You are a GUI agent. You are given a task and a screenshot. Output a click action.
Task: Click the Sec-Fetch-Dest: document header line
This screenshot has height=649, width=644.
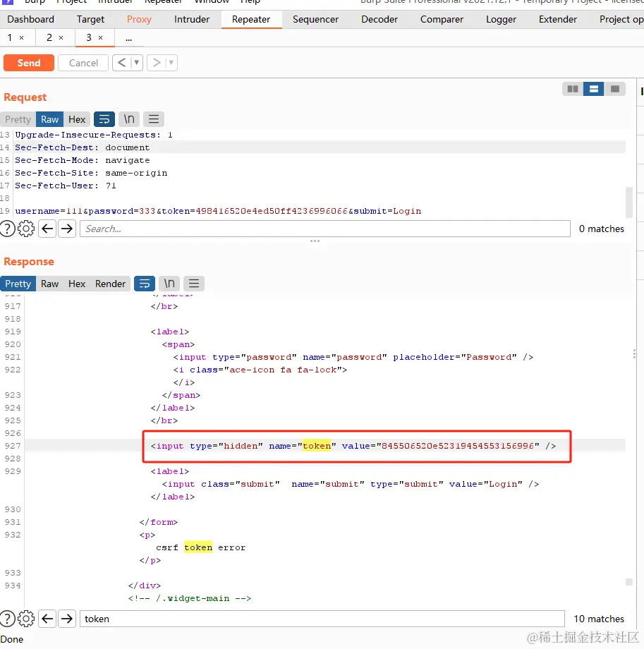(x=83, y=147)
